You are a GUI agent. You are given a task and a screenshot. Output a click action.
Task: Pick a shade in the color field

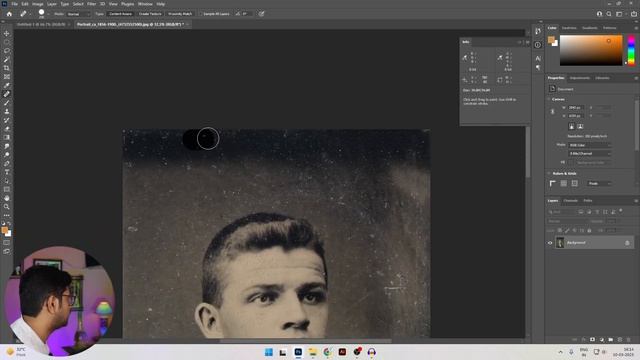click(591, 50)
